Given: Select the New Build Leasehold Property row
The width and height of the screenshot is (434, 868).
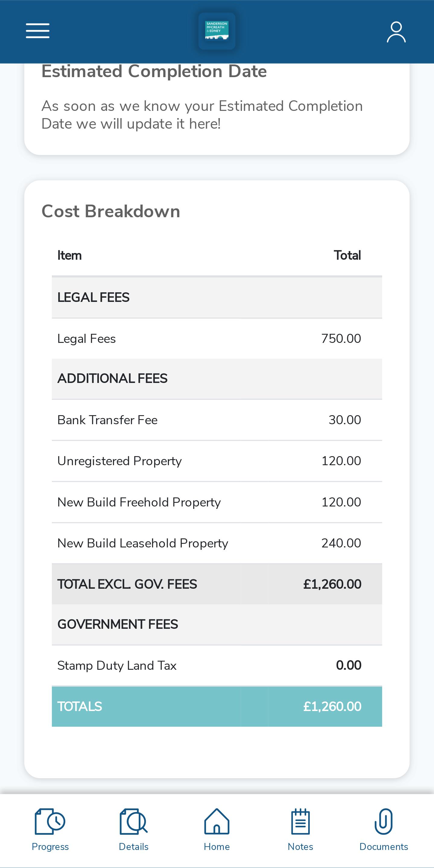Looking at the screenshot, I should 217,543.
